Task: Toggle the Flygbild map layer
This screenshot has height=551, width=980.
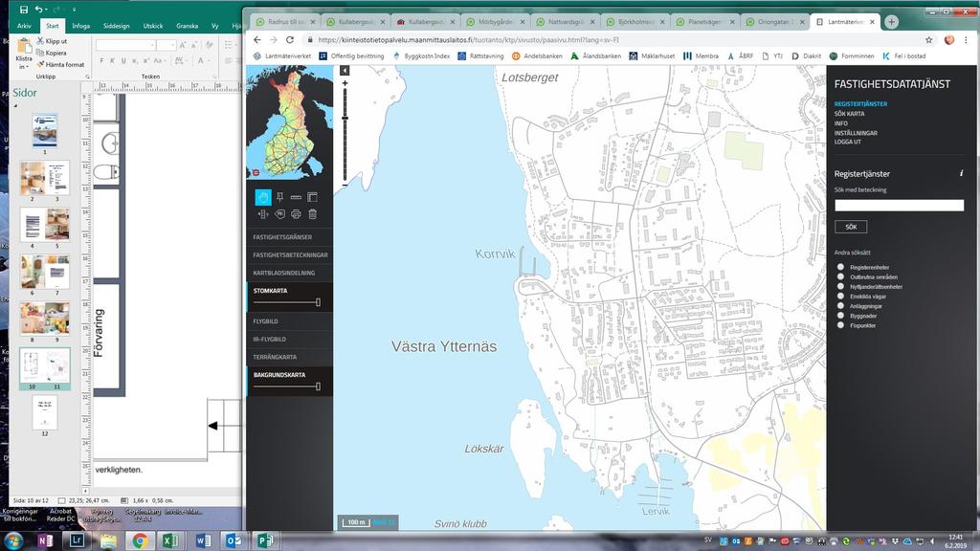Action: 289,321
